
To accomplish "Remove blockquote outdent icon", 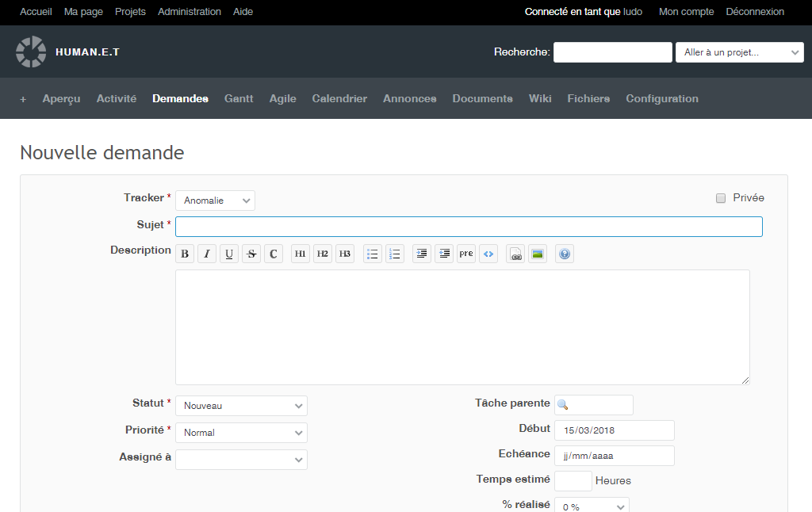I will click(x=444, y=254).
